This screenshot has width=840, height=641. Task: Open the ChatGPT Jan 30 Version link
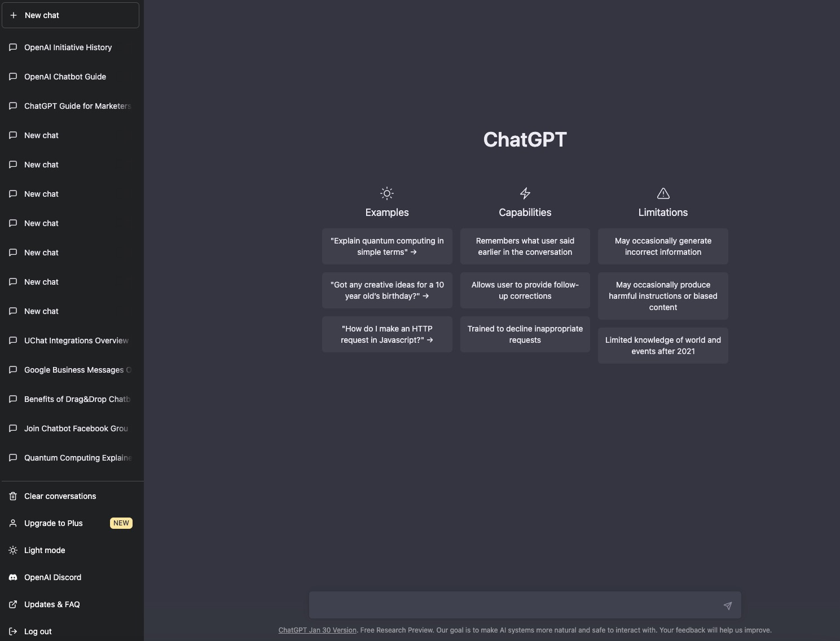pos(317,630)
